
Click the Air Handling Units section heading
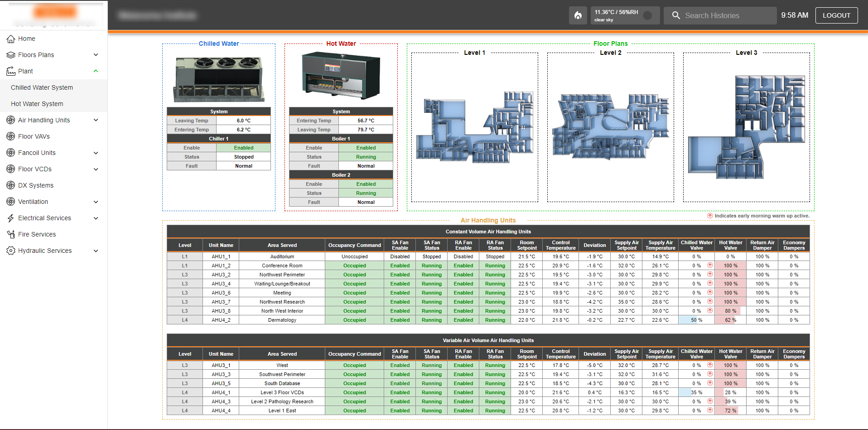click(x=488, y=221)
